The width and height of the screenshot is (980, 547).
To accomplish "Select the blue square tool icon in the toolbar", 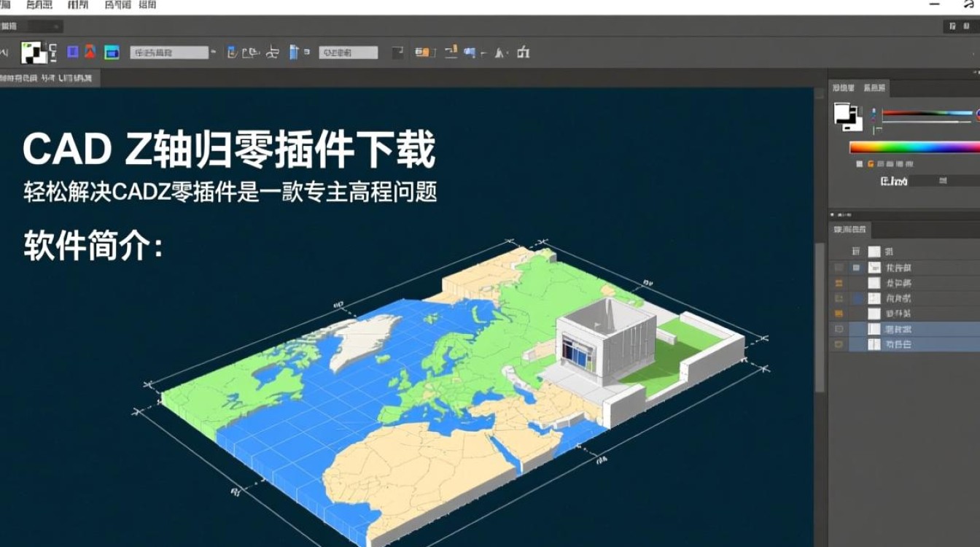I will (x=72, y=52).
